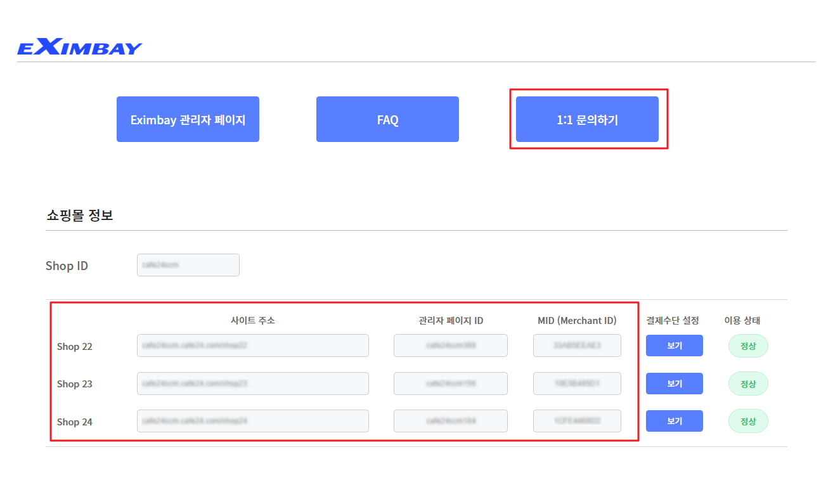Open 보기 for Shop 24 row

(x=675, y=421)
